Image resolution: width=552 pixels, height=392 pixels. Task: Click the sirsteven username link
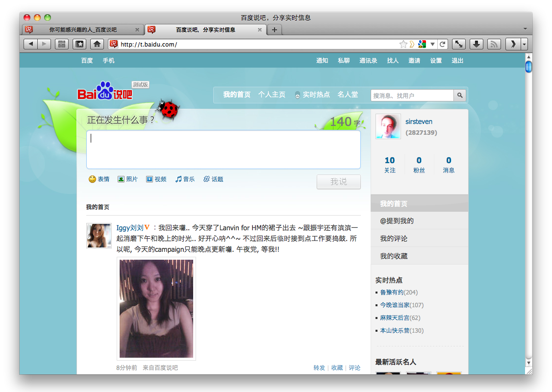[419, 122]
